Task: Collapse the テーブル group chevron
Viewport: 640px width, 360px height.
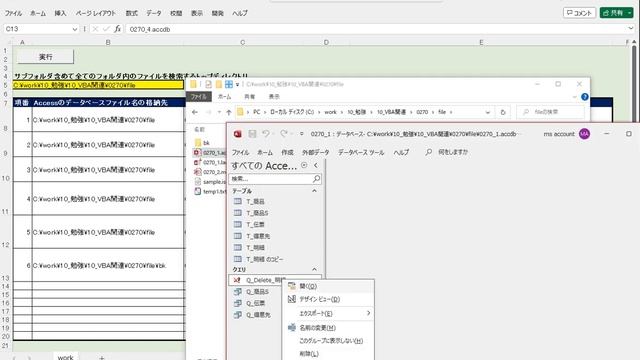Action: click(314, 191)
